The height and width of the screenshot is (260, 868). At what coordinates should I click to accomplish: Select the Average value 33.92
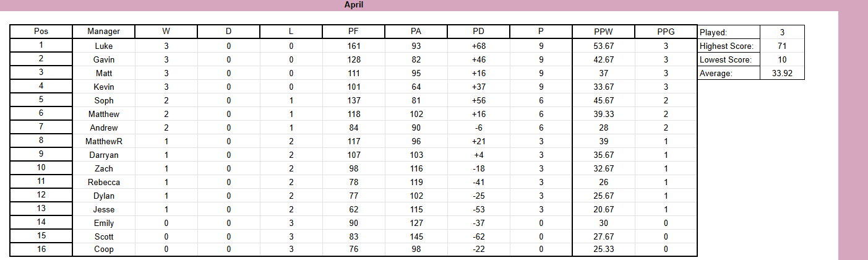[x=782, y=73]
